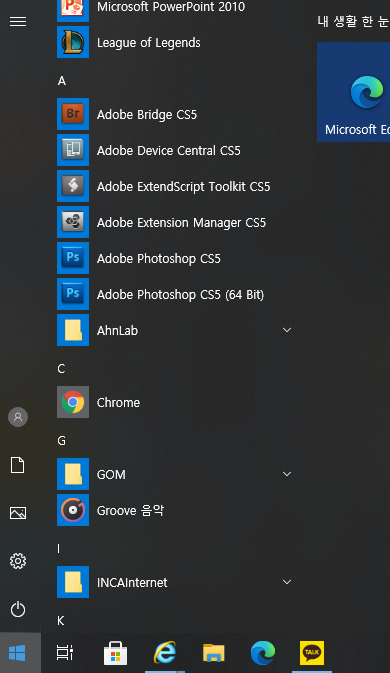Open Settings gear in Start sidebar
The height and width of the screenshot is (673, 390).
[x=18, y=561]
